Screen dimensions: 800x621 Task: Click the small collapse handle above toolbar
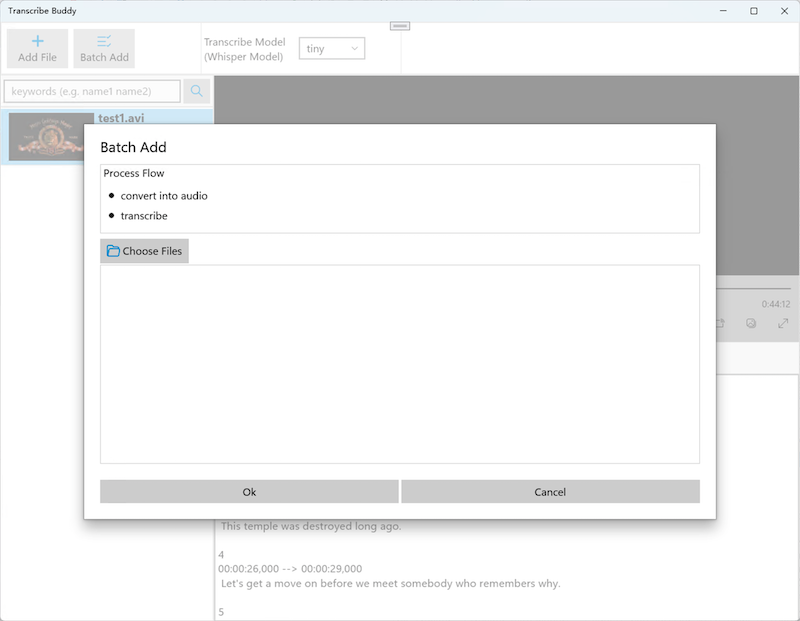point(400,26)
